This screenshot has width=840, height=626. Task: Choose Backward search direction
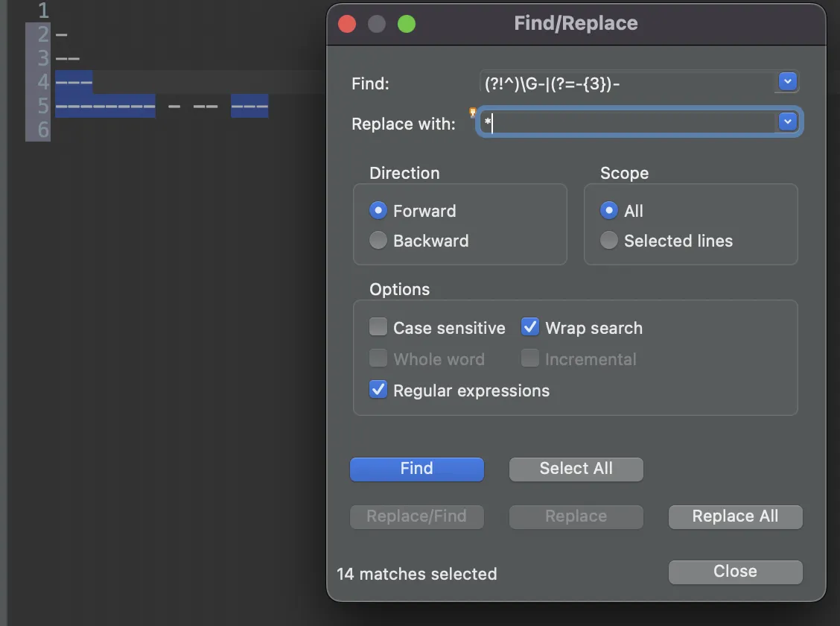click(x=378, y=241)
